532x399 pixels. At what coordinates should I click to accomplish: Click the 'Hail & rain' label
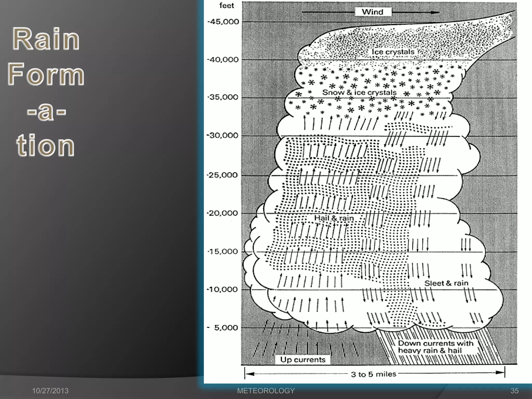coord(334,218)
